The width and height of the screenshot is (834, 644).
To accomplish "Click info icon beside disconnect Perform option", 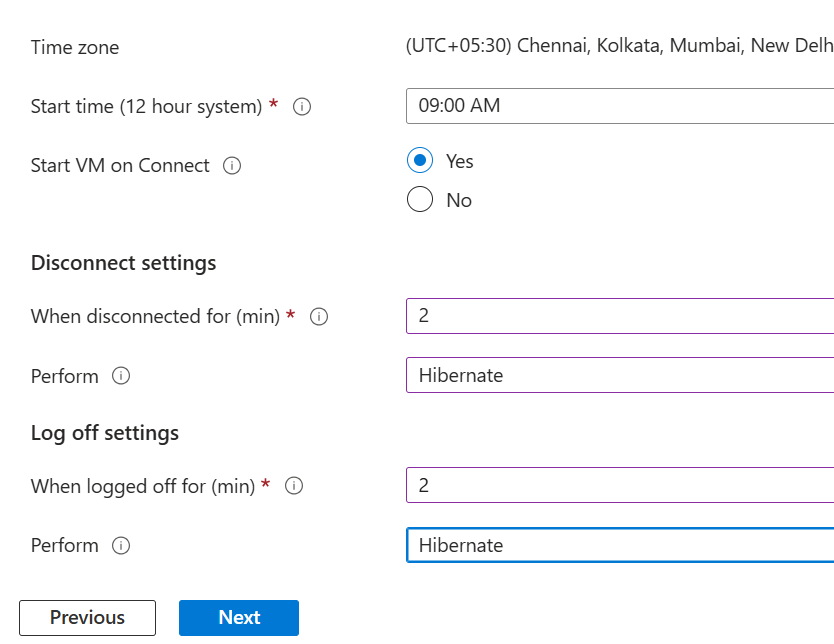I will [x=121, y=376].
